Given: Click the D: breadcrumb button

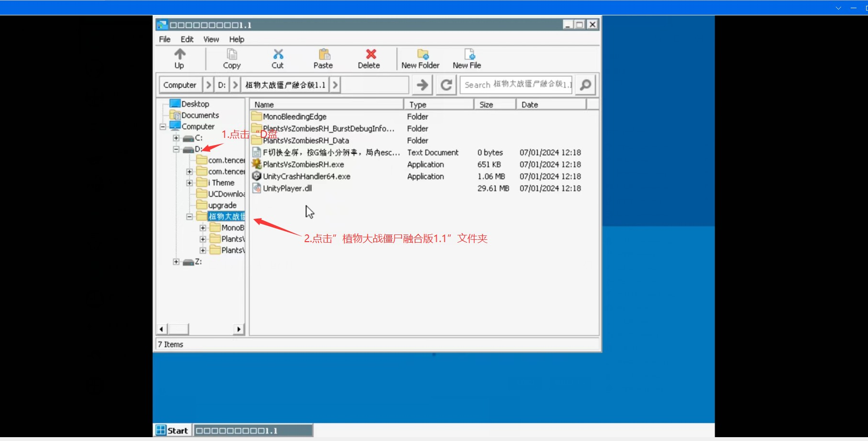Looking at the screenshot, I should [221, 85].
